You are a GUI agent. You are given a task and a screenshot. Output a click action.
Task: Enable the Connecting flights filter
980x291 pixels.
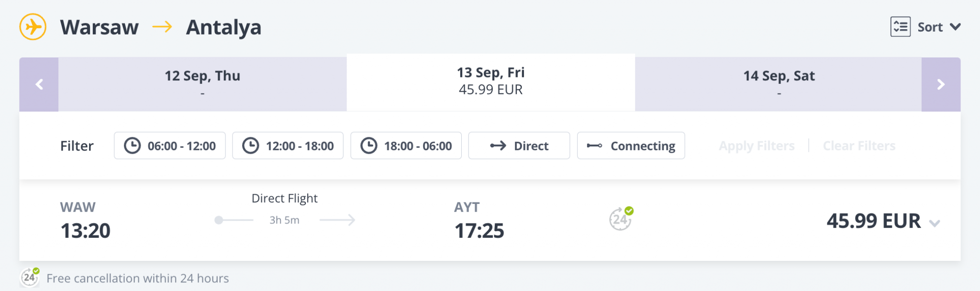(631, 145)
